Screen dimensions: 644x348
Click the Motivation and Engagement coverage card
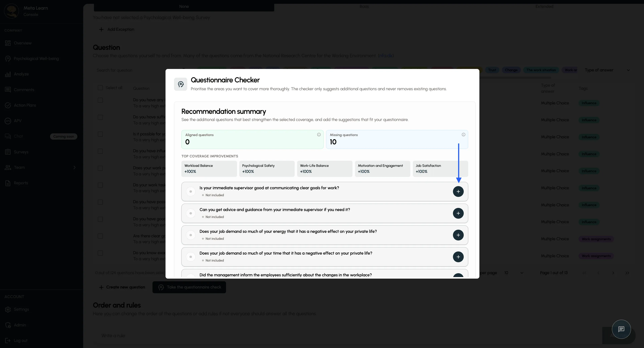tap(383, 169)
